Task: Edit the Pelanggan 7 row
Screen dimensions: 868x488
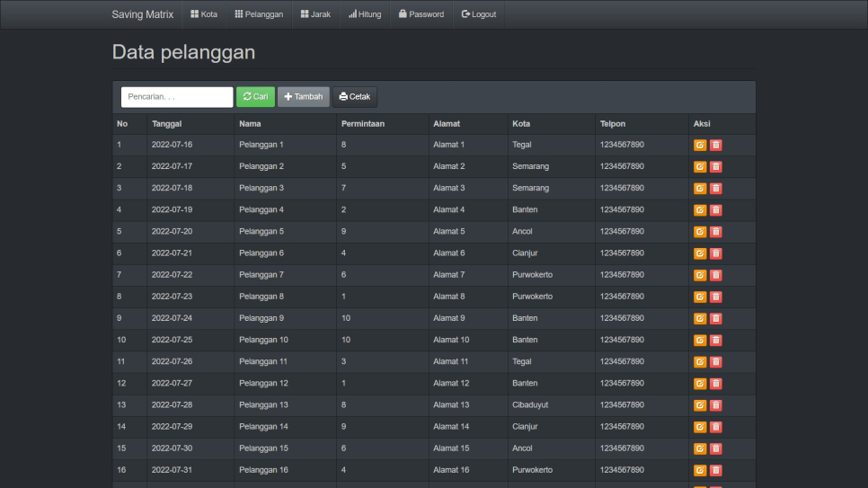Action: (700, 275)
